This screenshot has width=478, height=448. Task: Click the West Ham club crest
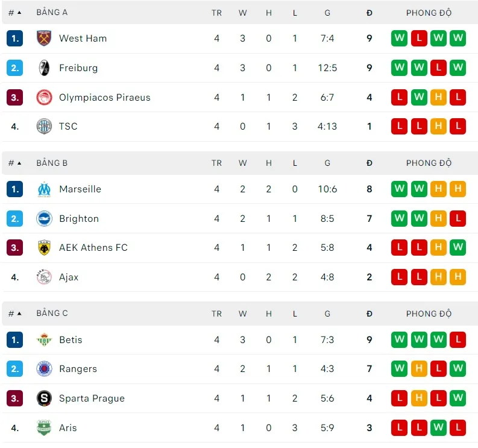[x=44, y=38]
